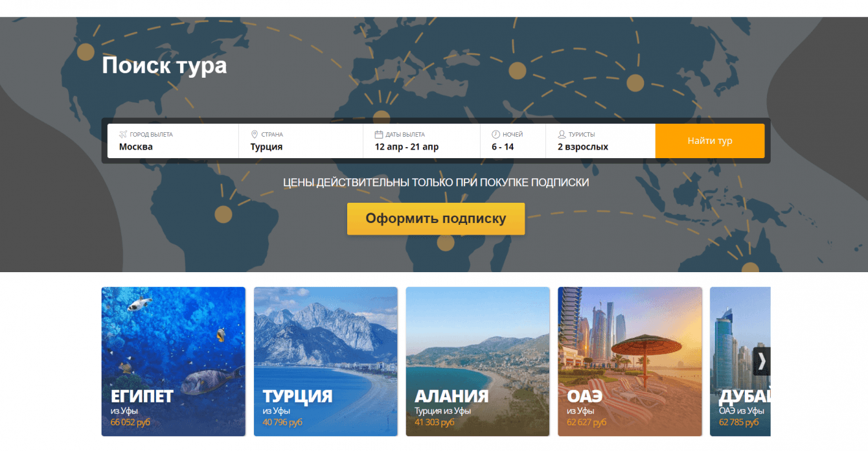868x451 pixels.
Task: Click the calendar icon beside Даты вылета
Action: pyautogui.click(x=379, y=134)
